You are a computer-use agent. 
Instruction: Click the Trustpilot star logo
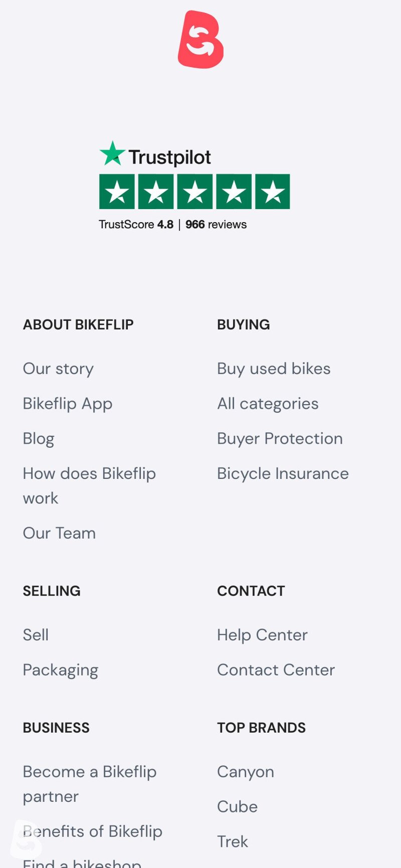(x=155, y=155)
